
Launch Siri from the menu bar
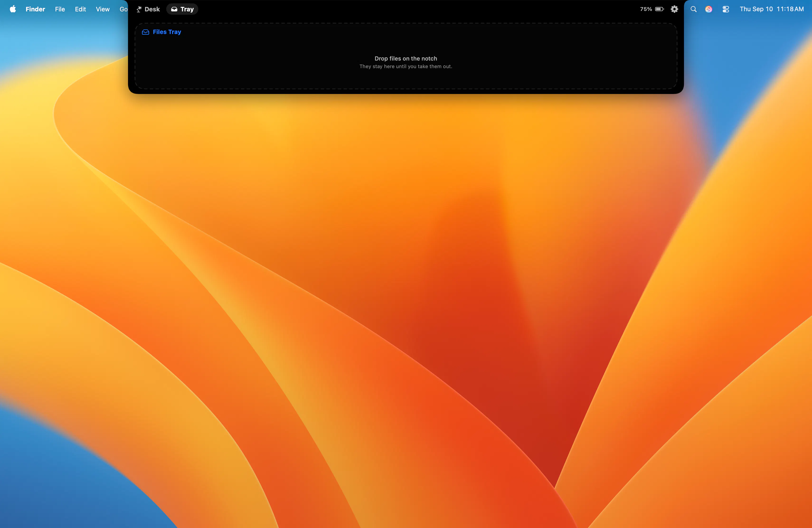coord(709,9)
